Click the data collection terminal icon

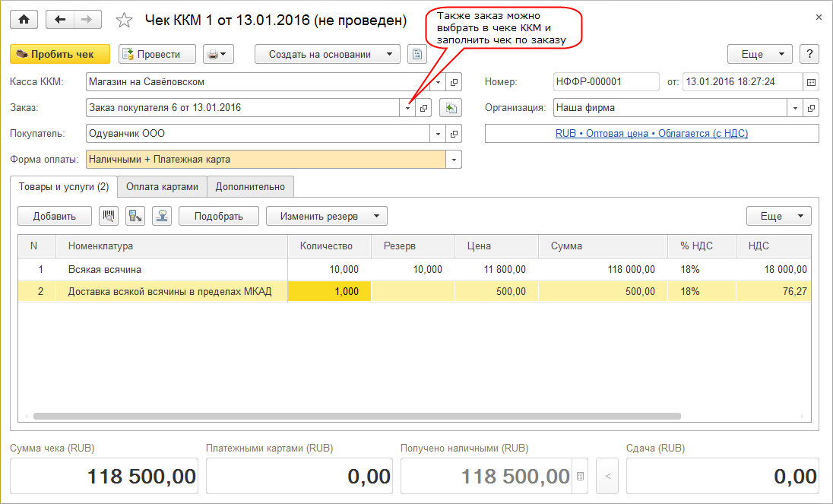(135, 216)
